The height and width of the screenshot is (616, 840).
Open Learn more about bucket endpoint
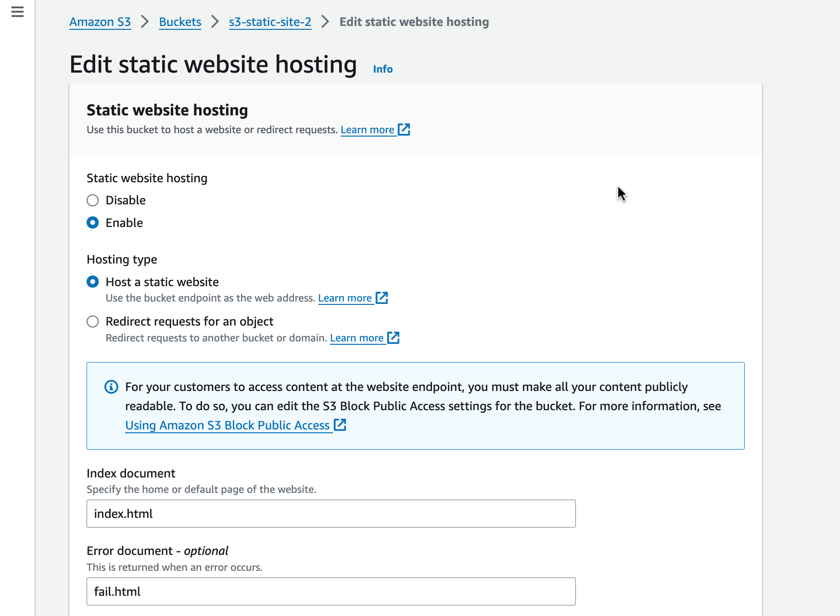(x=344, y=298)
